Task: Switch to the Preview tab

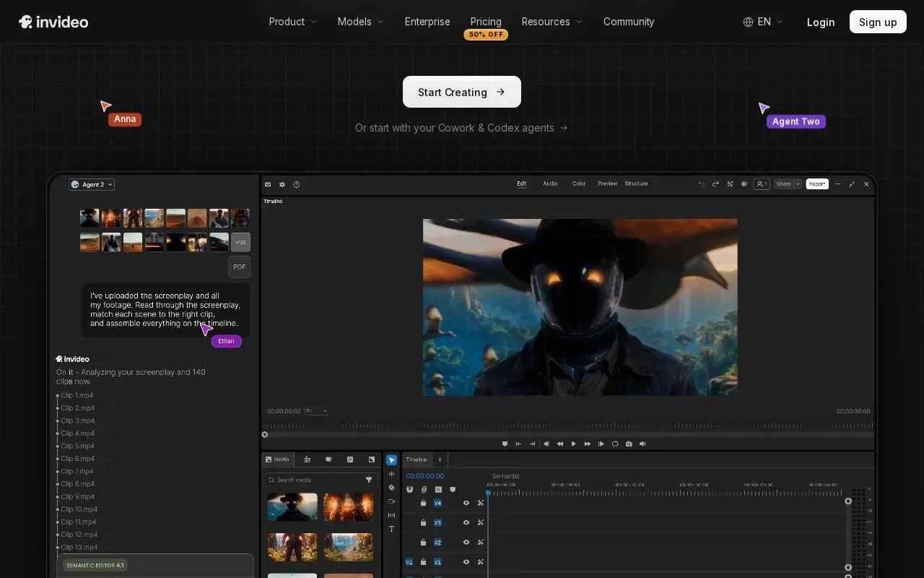Action: [608, 184]
